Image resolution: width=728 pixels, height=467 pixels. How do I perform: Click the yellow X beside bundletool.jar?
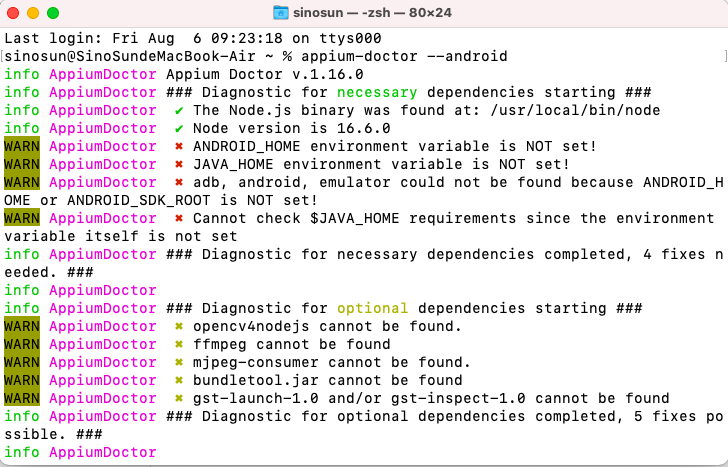click(x=178, y=380)
